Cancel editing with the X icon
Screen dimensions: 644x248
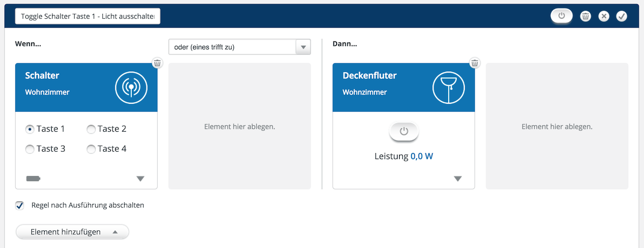point(603,16)
